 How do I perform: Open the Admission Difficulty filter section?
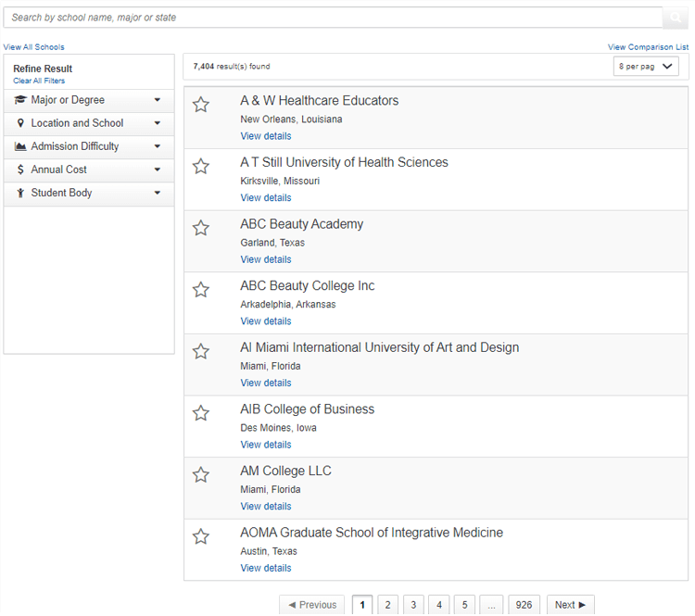click(x=89, y=146)
